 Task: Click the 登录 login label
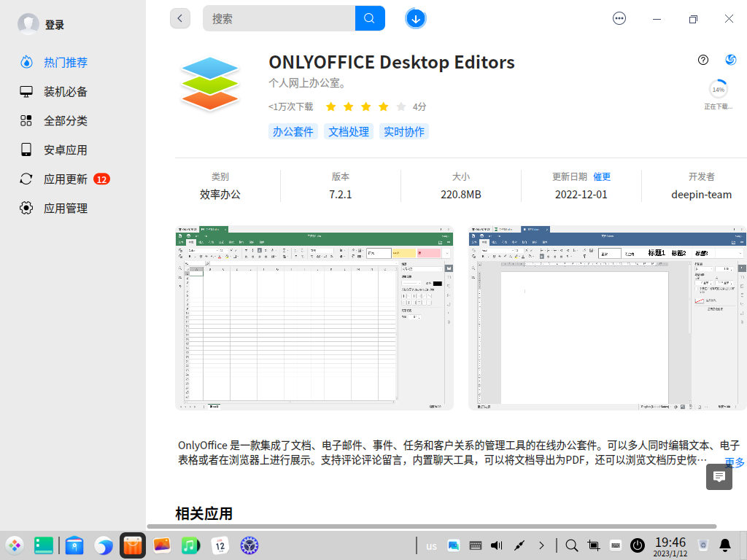point(54,26)
